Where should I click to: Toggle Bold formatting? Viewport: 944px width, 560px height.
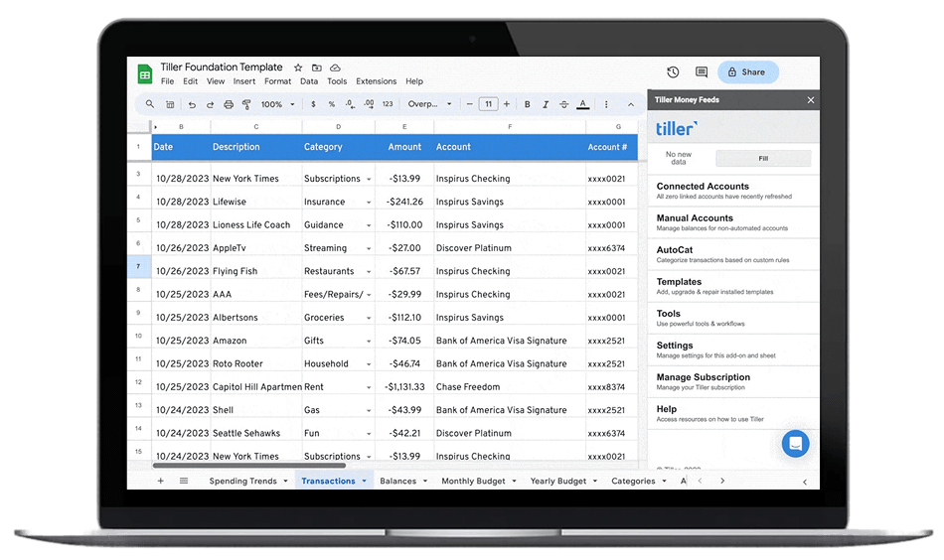click(x=527, y=104)
